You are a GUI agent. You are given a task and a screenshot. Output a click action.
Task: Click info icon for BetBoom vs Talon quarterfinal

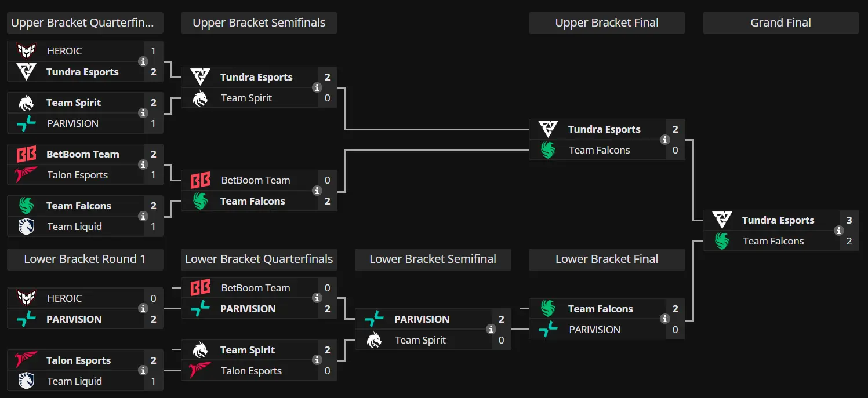tap(143, 165)
